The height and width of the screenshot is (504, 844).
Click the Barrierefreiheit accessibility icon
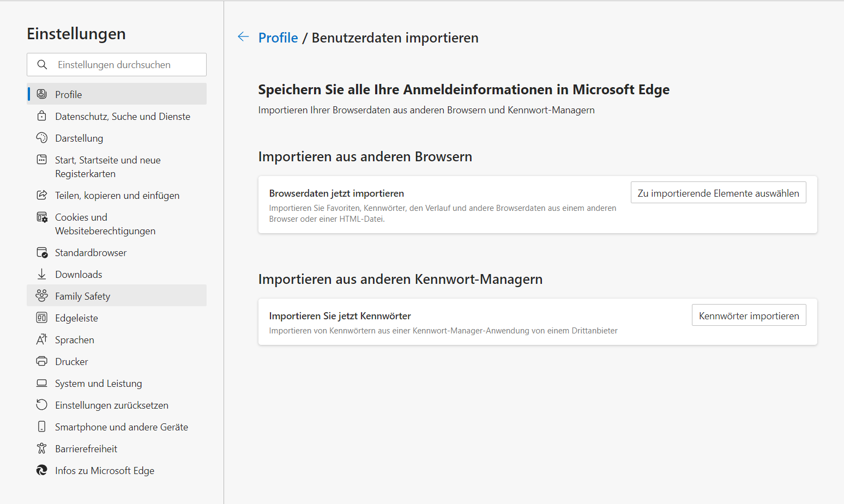pyautogui.click(x=41, y=448)
